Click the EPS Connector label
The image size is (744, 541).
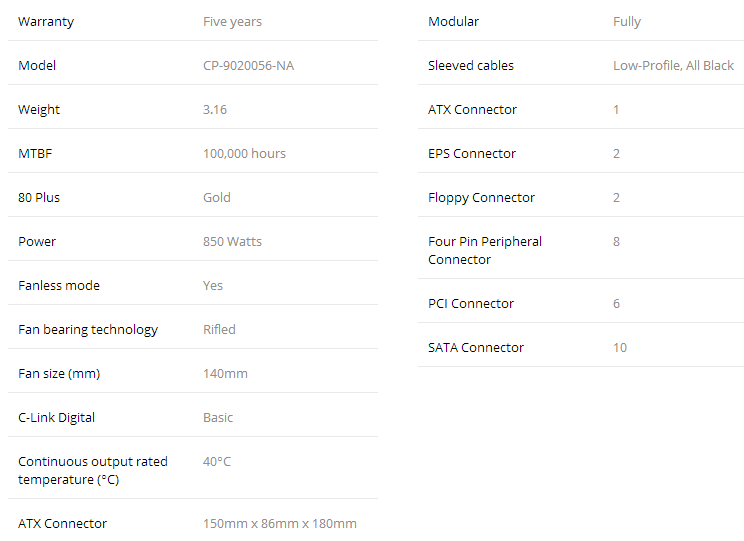coord(472,154)
